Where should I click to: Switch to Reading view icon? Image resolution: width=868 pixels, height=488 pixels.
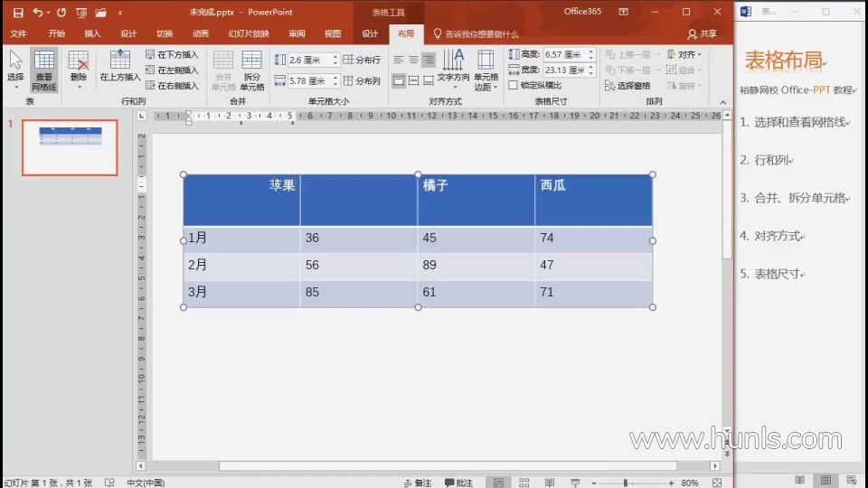(x=549, y=483)
